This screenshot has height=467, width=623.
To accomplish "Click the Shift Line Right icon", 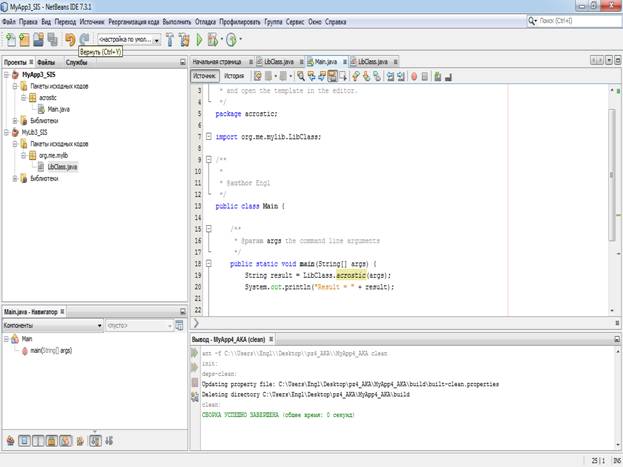I will pyautogui.click(x=401, y=76).
